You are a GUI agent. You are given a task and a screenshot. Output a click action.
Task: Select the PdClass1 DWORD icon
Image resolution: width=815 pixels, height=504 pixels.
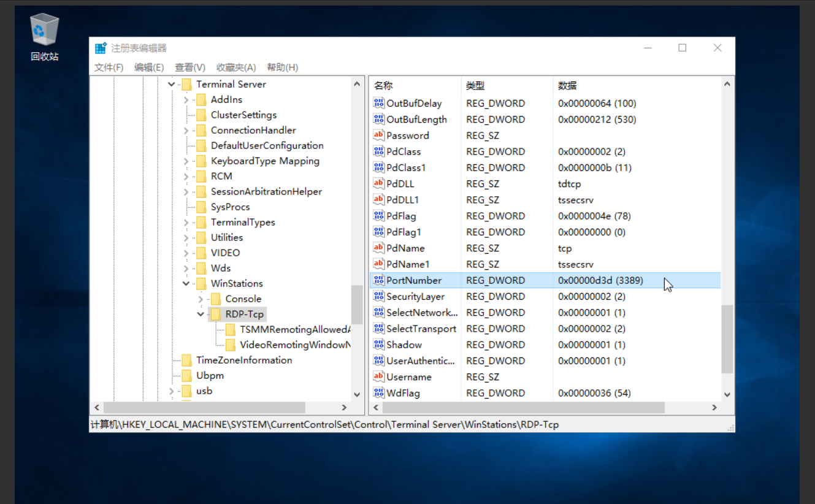[379, 167]
